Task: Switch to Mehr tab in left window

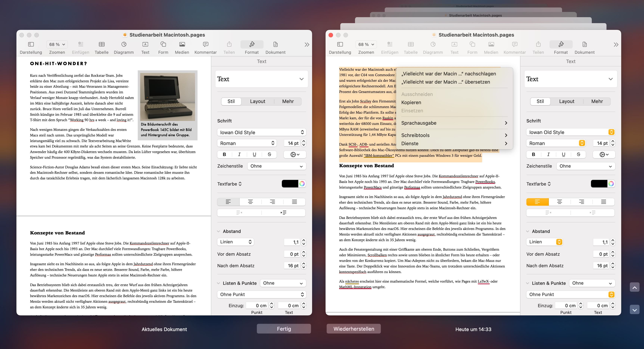Action: 288,102
